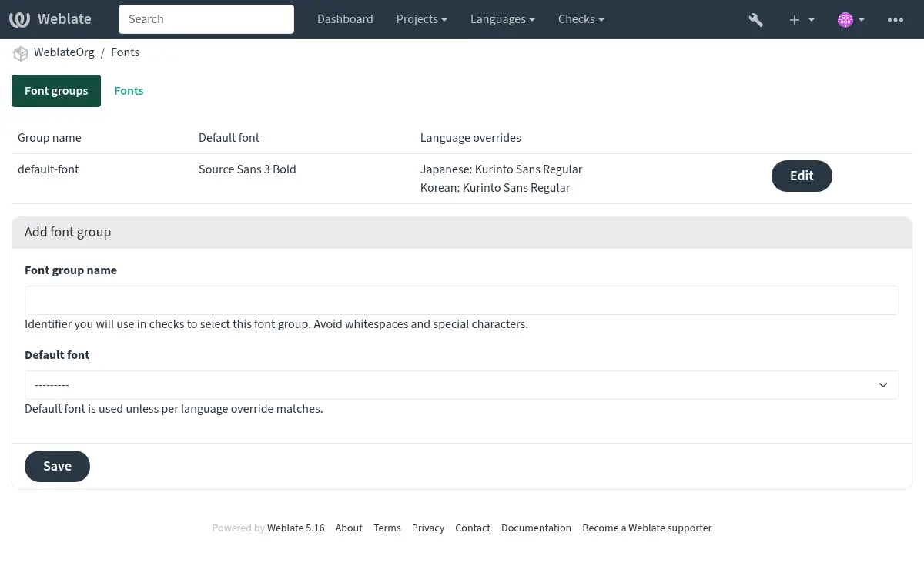Open the user avatar menu
924x573 pixels.
850,19
